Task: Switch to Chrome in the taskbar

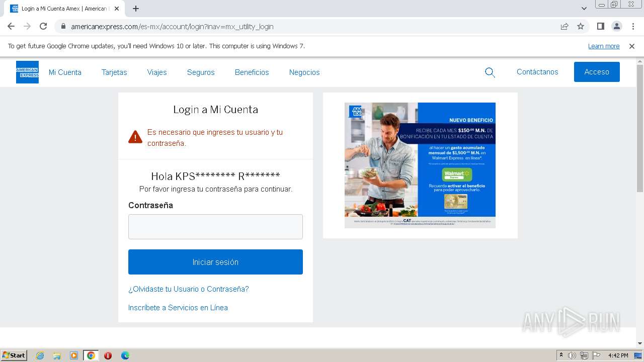Action: click(x=91, y=355)
